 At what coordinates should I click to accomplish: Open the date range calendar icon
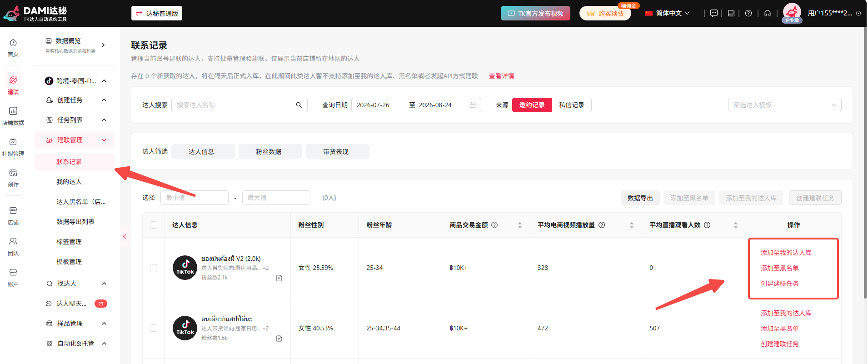coord(473,105)
